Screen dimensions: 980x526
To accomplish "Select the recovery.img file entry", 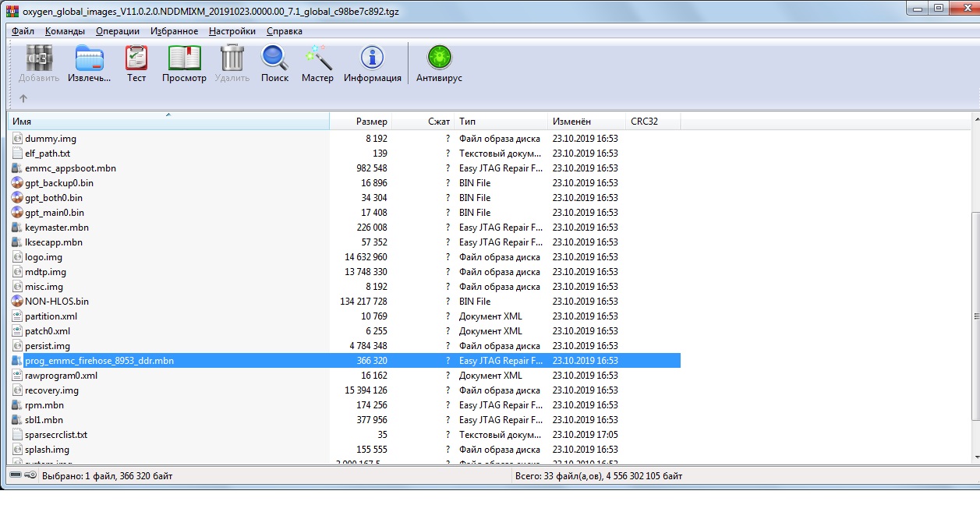I will pyautogui.click(x=51, y=390).
